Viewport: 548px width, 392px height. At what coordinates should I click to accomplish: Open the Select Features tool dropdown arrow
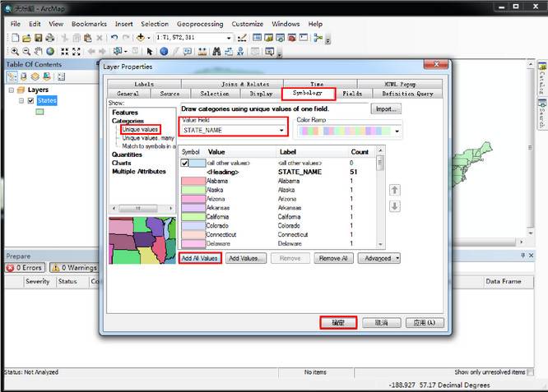click(125, 52)
